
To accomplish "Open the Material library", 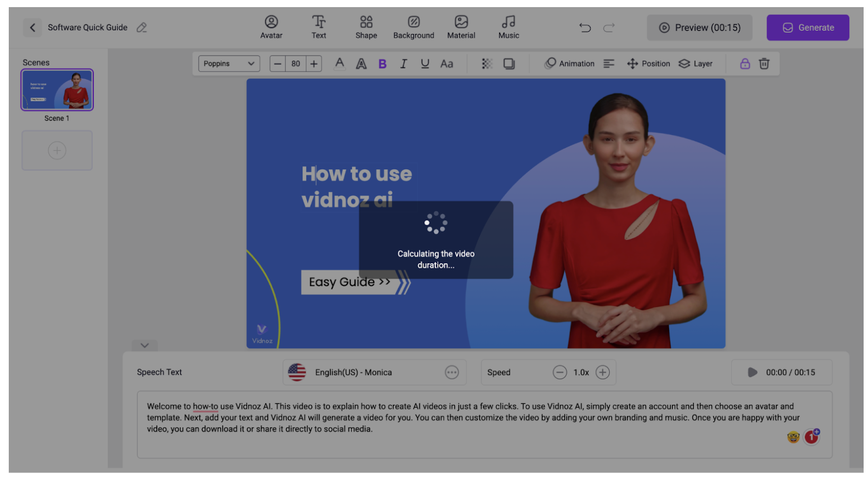I will point(461,27).
